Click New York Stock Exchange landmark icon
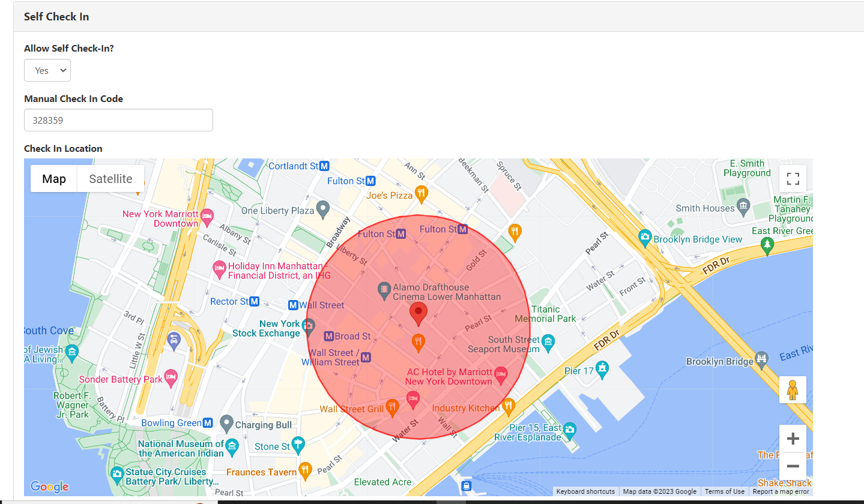 309,328
